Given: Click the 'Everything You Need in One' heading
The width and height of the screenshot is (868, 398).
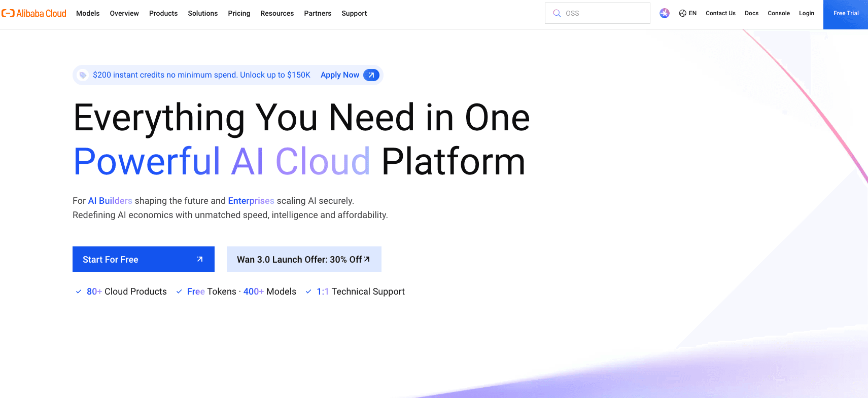Looking at the screenshot, I should [302, 118].
